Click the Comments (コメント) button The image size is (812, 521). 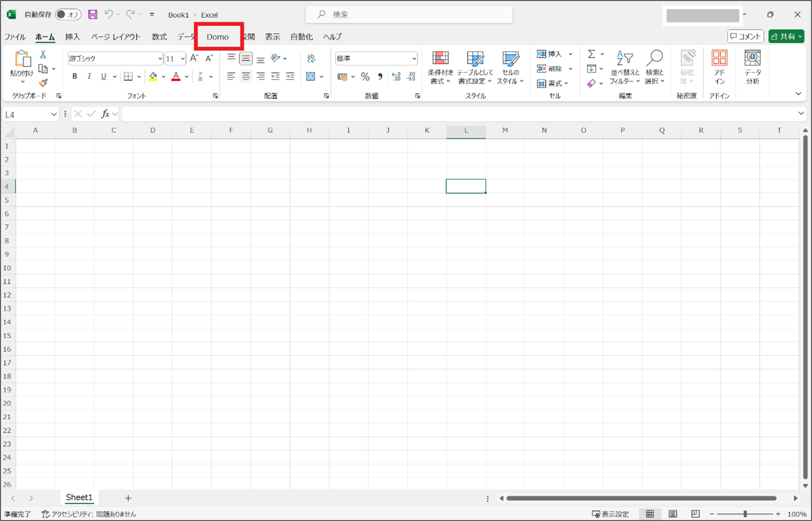click(745, 36)
